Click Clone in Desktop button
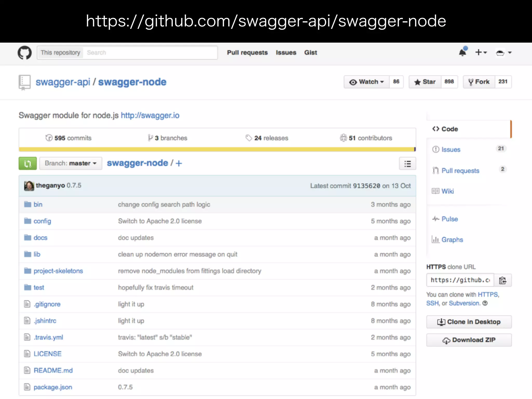The height and width of the screenshot is (399, 532). click(469, 322)
